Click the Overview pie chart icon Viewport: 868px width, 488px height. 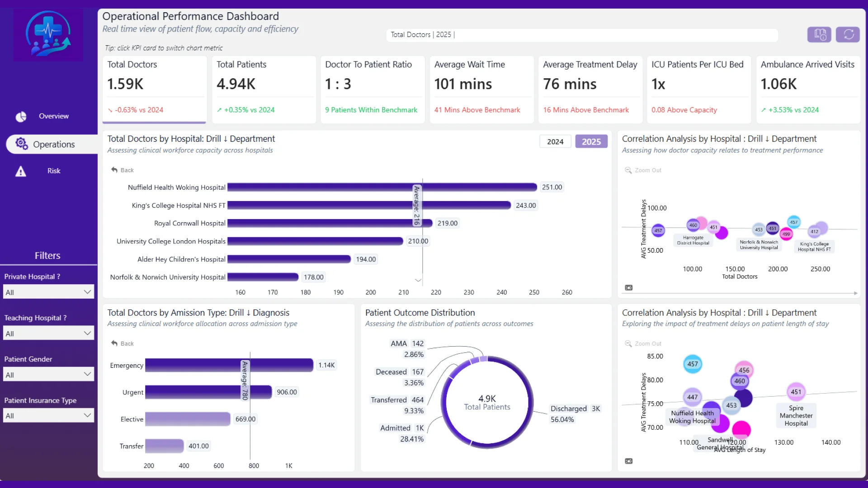[x=21, y=117]
